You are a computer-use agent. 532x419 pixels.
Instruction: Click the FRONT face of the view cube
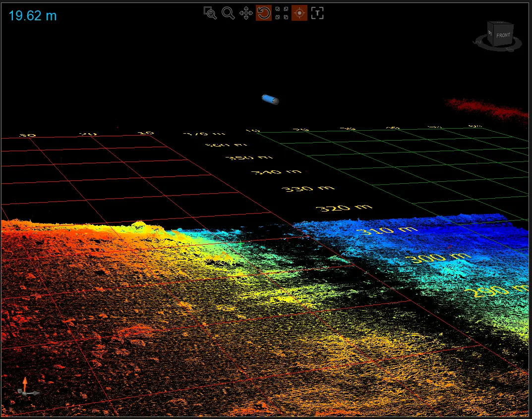tap(503, 36)
